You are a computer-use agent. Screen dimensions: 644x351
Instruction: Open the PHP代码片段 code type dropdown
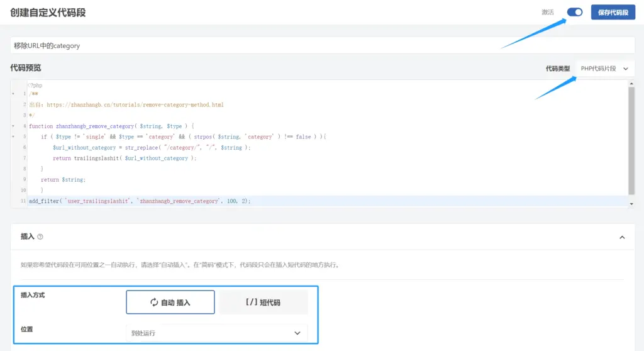point(604,69)
